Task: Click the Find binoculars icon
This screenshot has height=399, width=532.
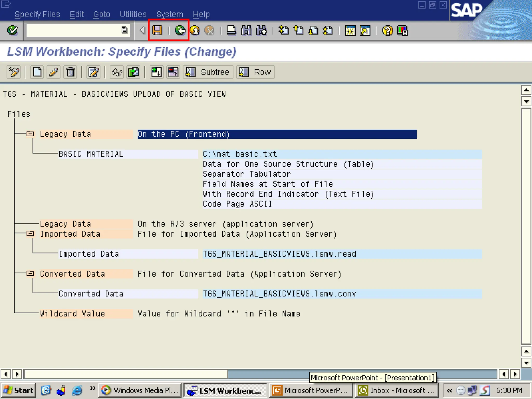Action: coord(246,30)
